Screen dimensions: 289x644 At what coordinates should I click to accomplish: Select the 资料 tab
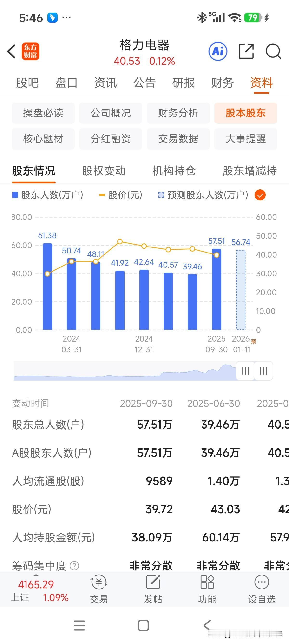tap(262, 83)
